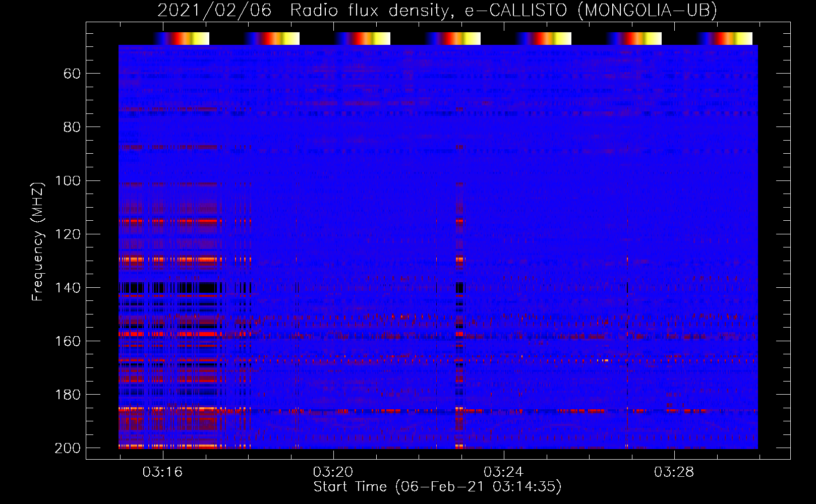Click the 180 frequency tick label
Screen dimensions: 816x504
coord(68,395)
